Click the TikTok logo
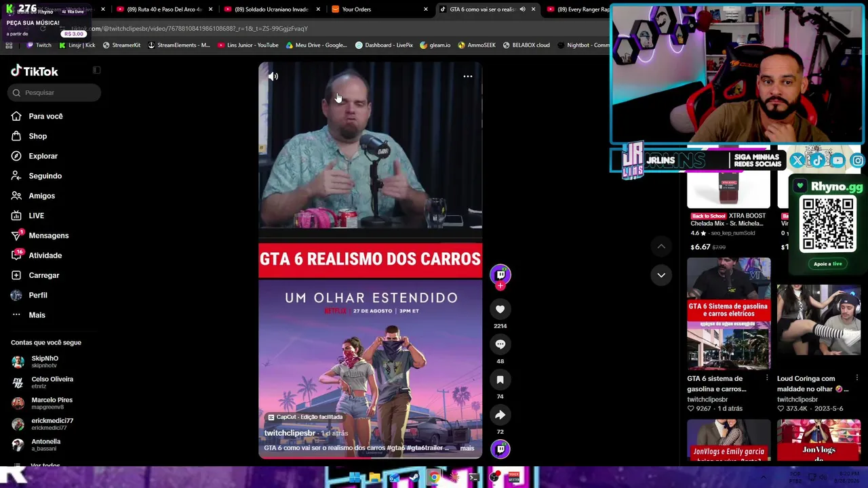 coord(35,71)
